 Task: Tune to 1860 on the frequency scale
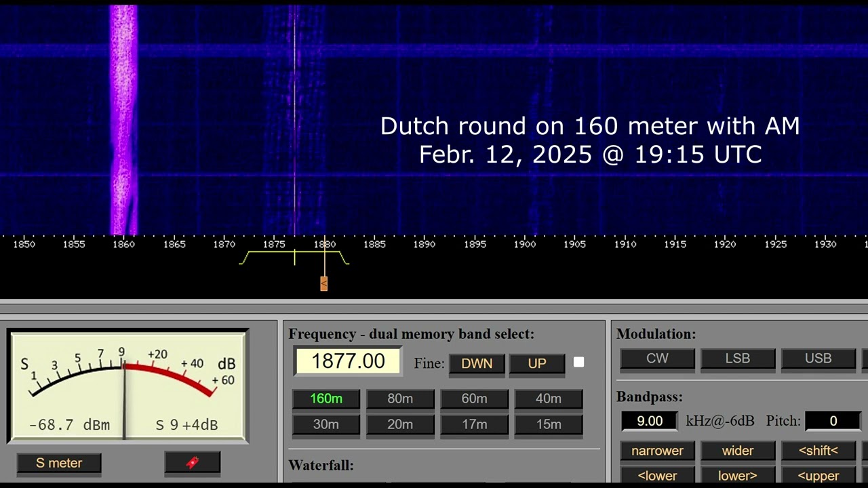coord(124,244)
